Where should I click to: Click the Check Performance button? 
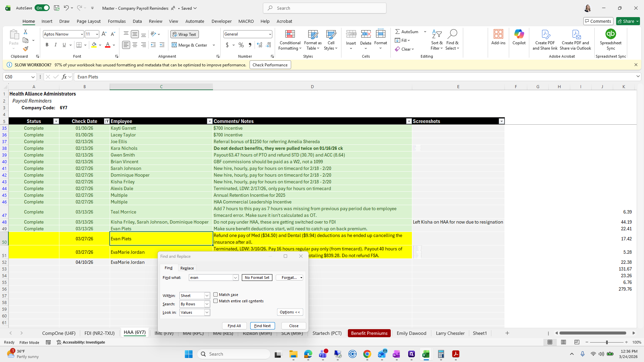(270, 65)
